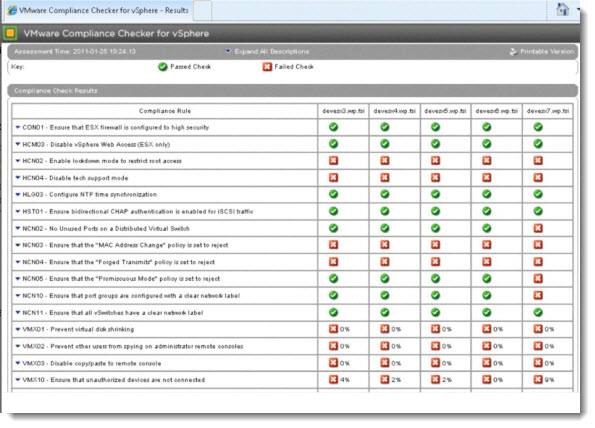Open the home icon in browser toolbar
595x428 pixels.
point(562,9)
